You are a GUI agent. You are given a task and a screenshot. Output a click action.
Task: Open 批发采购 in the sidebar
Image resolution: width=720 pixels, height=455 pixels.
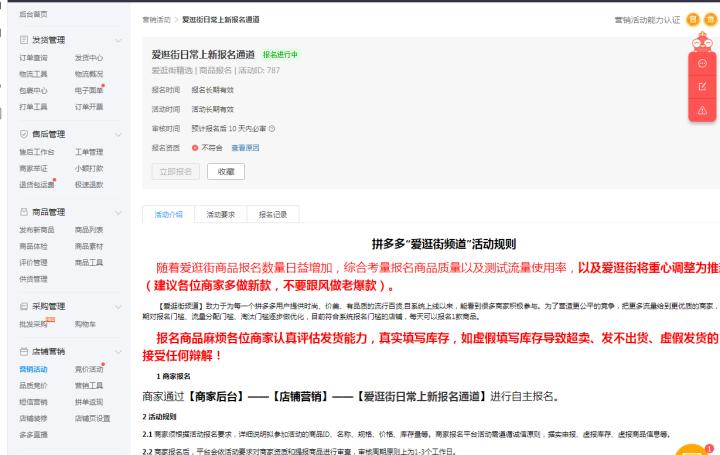[x=33, y=324]
